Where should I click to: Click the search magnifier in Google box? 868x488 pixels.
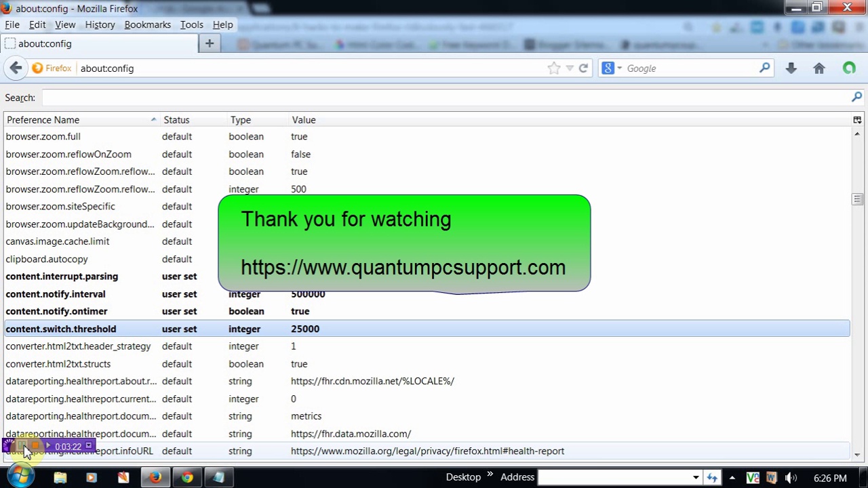[x=765, y=68]
